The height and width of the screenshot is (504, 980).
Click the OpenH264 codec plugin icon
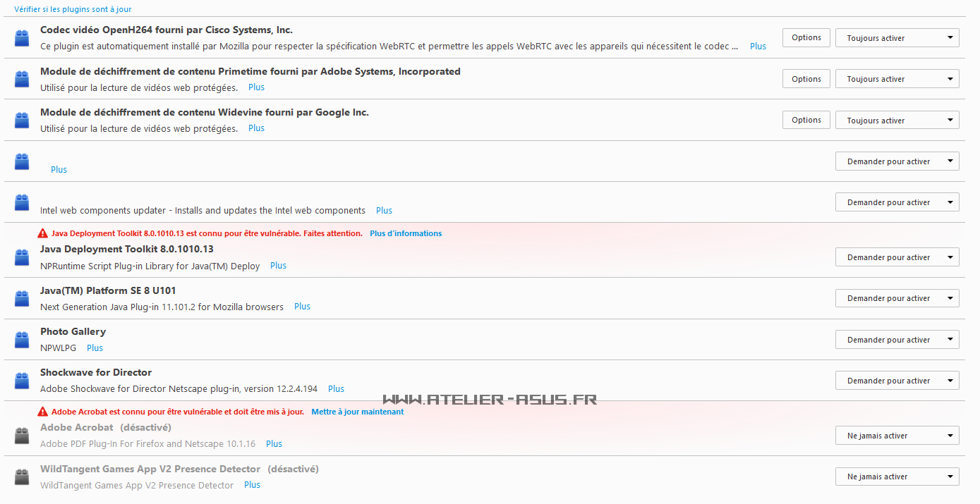pyautogui.click(x=22, y=38)
